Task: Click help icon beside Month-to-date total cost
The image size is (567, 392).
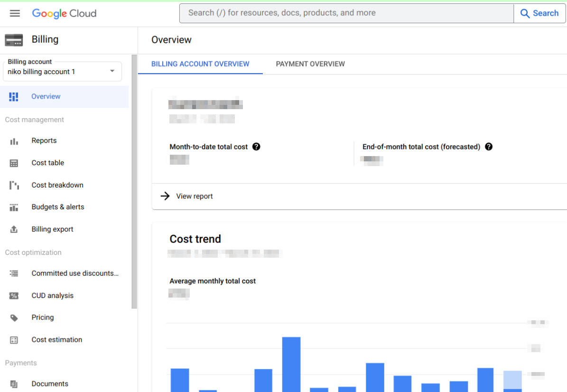Action: 256,147
